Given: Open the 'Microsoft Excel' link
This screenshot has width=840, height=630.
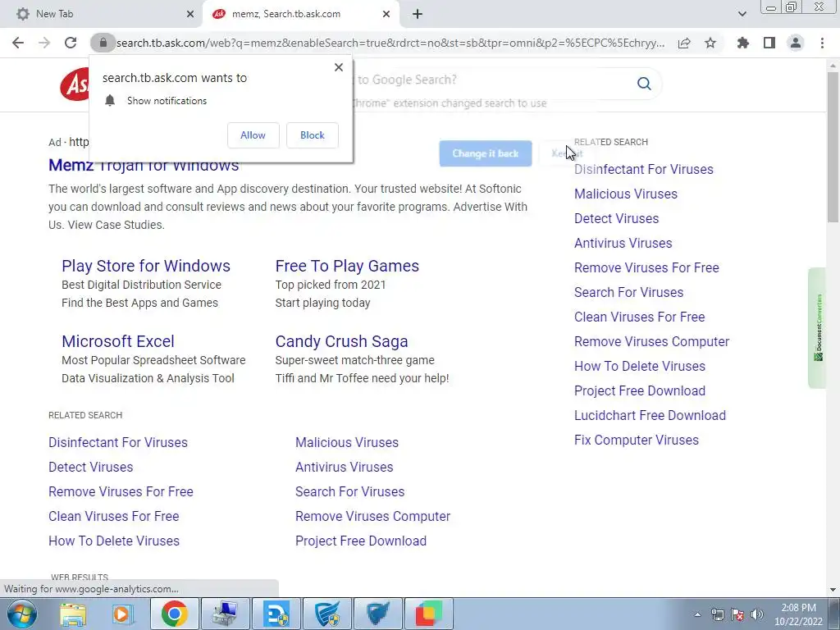Looking at the screenshot, I should pos(118,342).
